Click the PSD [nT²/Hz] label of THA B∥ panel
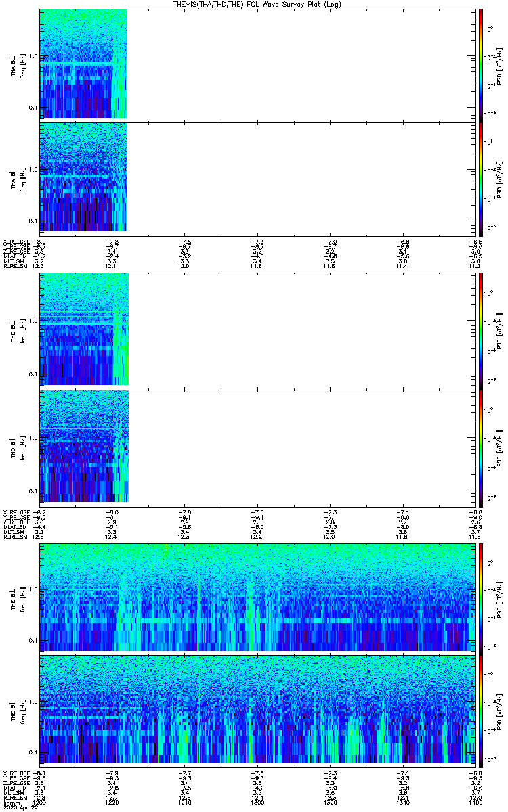Viewport: 508px width, 812px height. point(499,178)
